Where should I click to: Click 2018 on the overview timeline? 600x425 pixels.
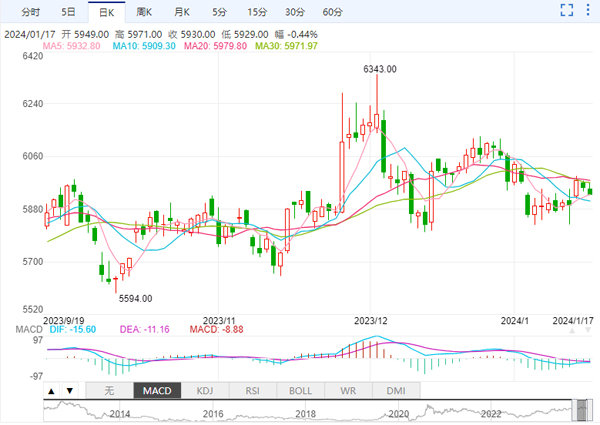pos(306,414)
